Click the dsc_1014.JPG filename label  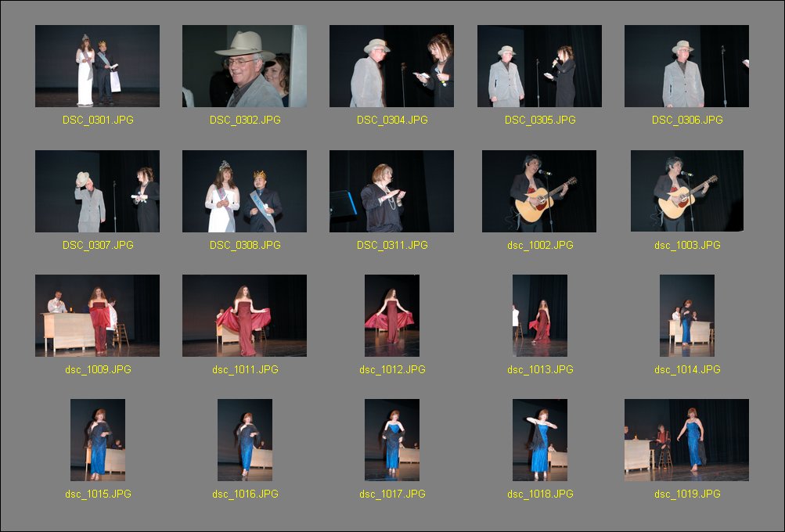tap(687, 370)
